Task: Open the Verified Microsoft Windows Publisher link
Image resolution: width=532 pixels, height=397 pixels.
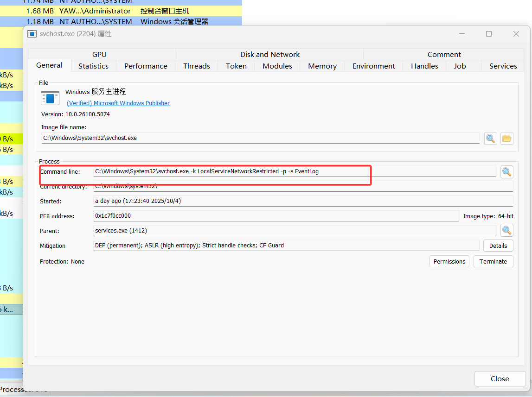Action: coord(118,103)
